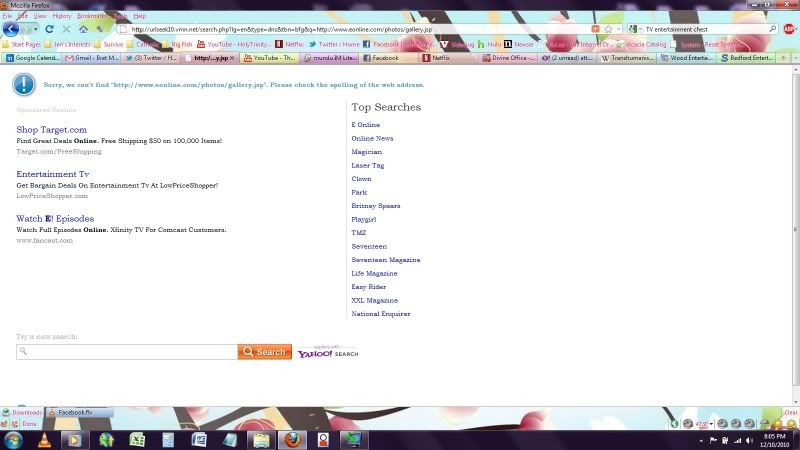Open the Hulu bookmark
The height and width of the screenshot is (450, 800).
(489, 44)
